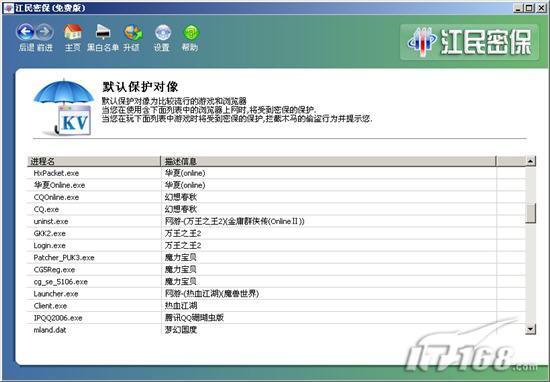The height and width of the screenshot is (382, 550).
Task: Sort by 描述信息 column header
Action: [328, 161]
